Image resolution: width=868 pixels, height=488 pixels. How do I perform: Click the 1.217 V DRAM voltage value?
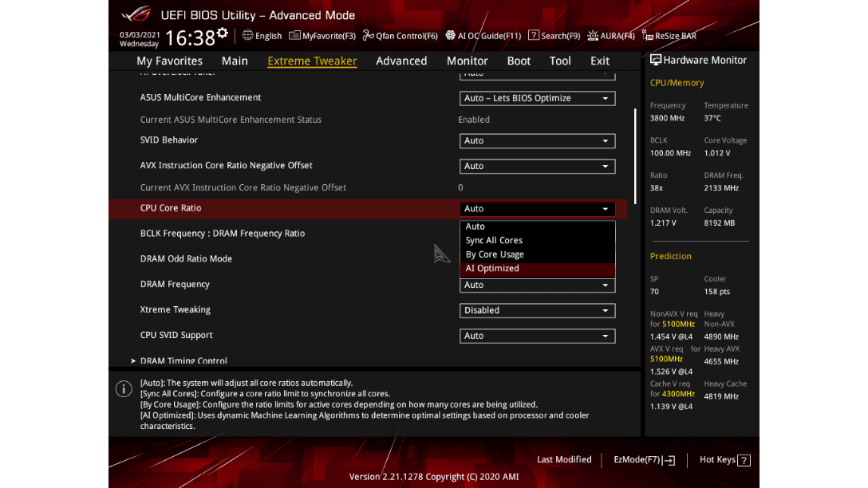click(663, 223)
